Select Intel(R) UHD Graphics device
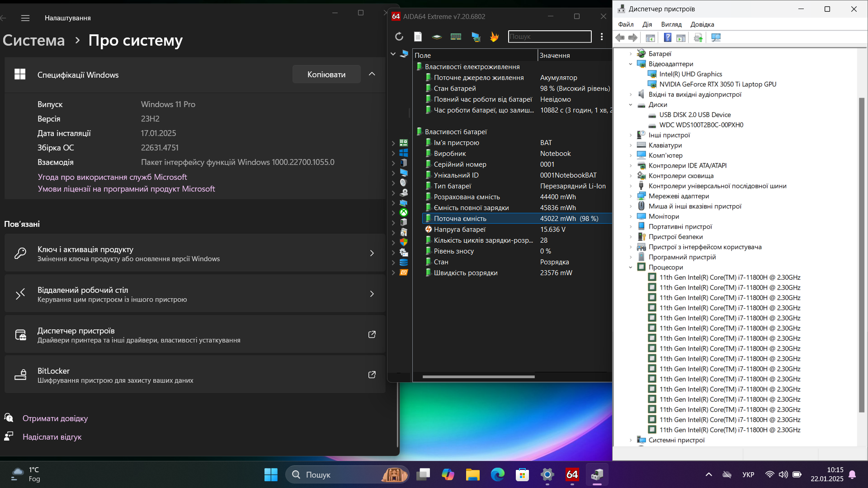This screenshot has height=488, width=868. [690, 74]
